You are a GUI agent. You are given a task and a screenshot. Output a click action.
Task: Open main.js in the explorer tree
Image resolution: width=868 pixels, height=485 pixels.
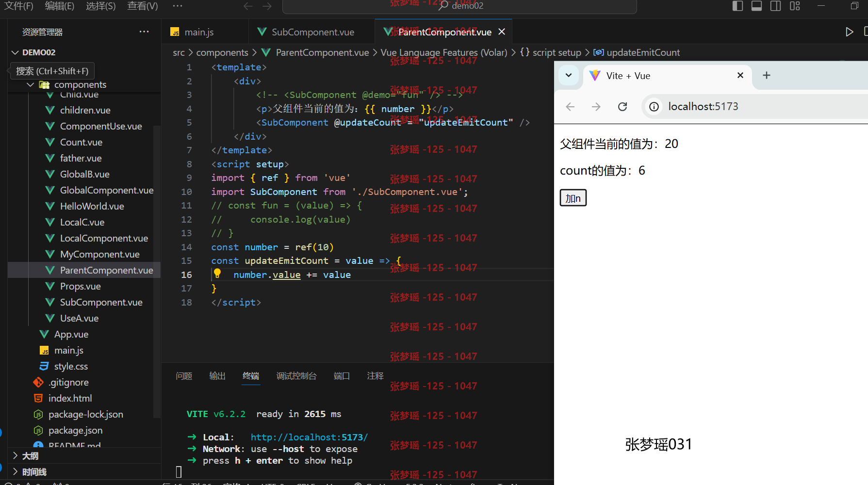(68, 350)
